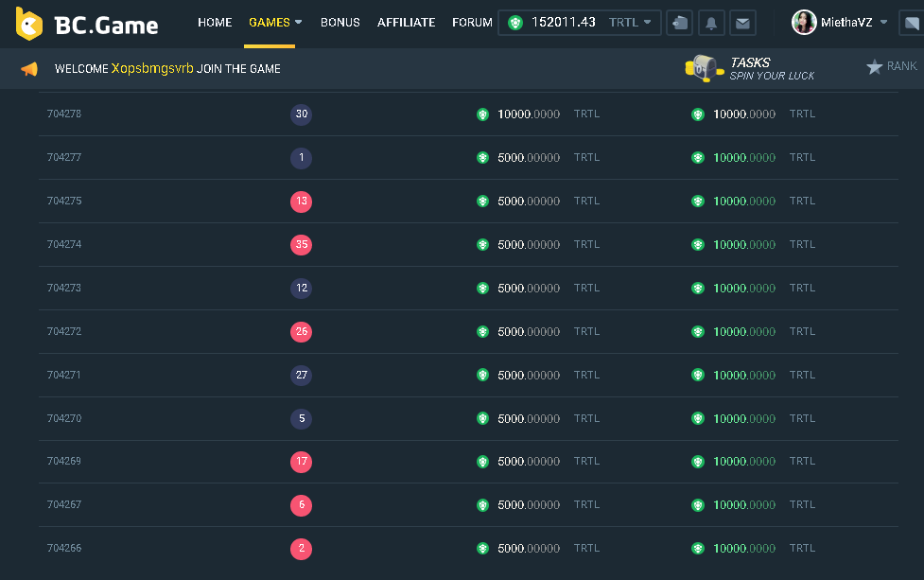924x580 pixels.
Task: Open the mail inbox icon
Action: (x=743, y=23)
